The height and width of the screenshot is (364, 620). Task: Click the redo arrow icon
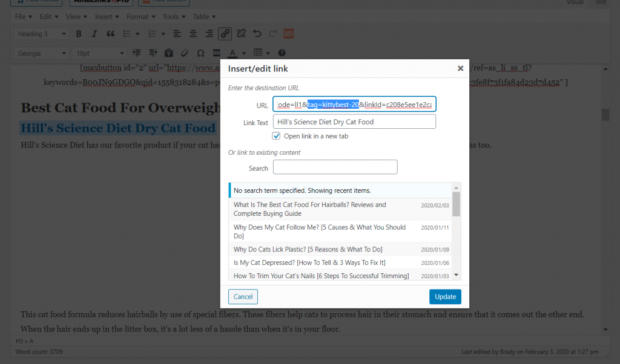[x=273, y=34]
